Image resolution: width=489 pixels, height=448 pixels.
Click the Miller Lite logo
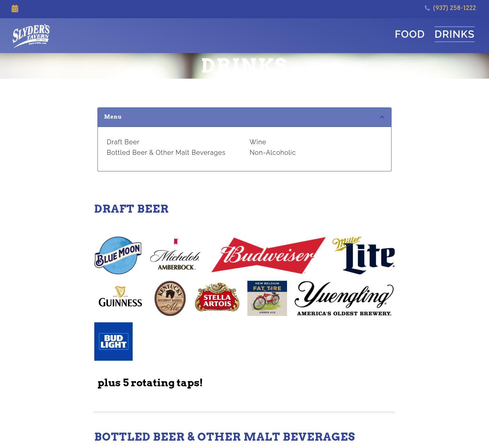(363, 255)
